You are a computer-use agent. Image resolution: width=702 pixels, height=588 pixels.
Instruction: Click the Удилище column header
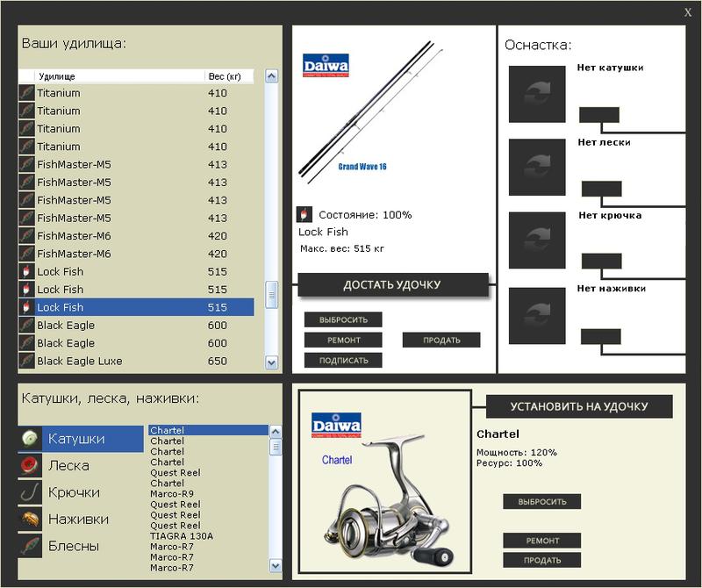[x=119, y=76]
